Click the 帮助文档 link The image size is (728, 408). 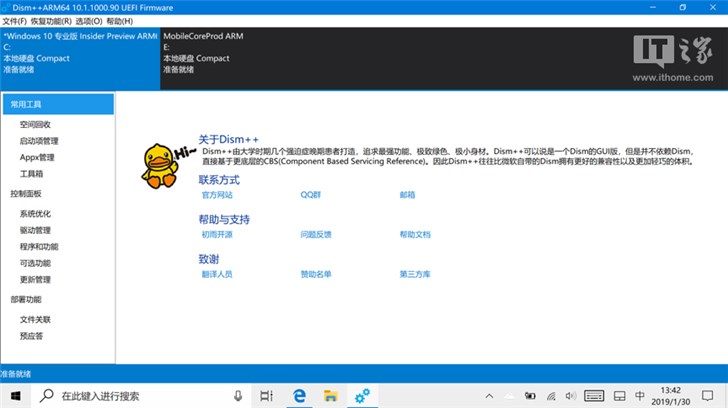click(415, 234)
